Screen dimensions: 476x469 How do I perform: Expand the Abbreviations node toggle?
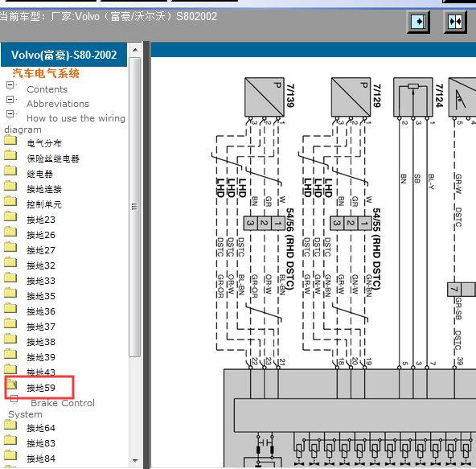point(10,99)
